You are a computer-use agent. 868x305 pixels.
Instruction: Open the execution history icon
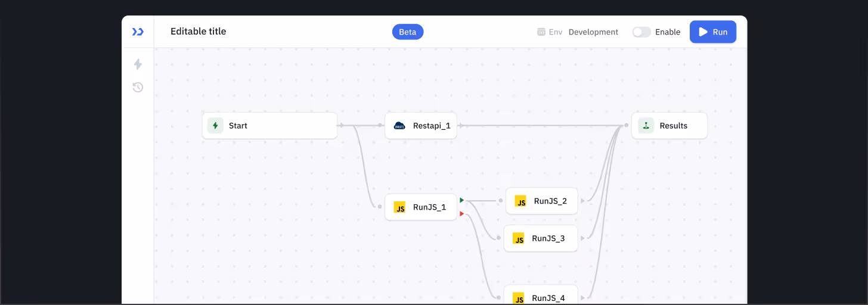click(138, 88)
